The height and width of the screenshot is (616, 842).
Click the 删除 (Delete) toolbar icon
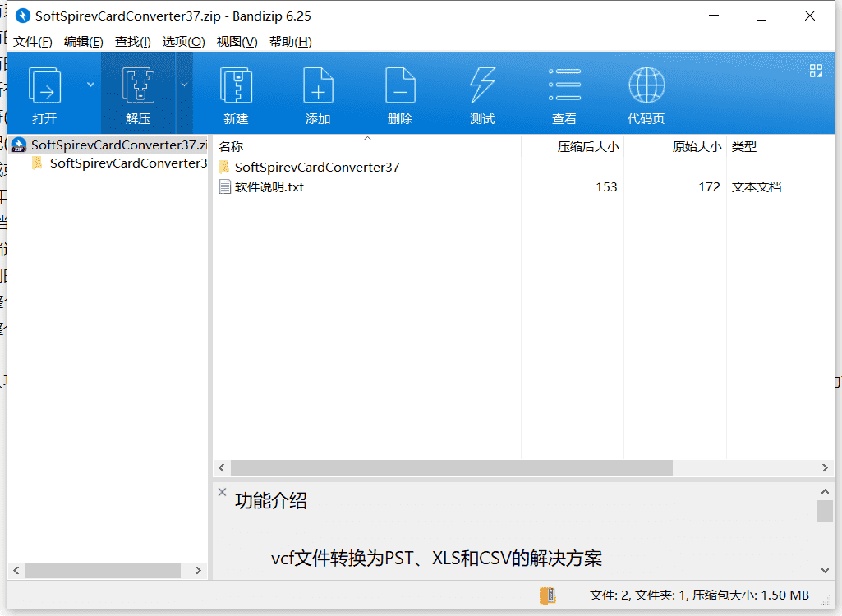(400, 85)
